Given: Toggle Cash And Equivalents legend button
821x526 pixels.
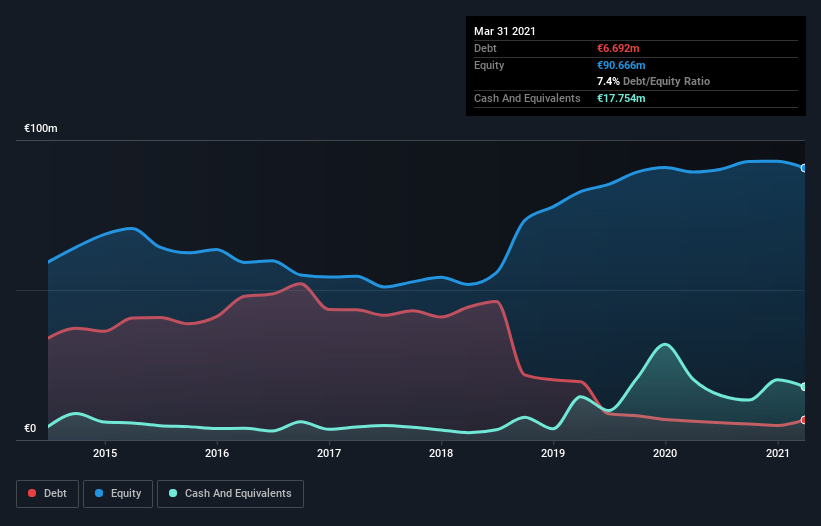Looking at the screenshot, I should [230, 494].
